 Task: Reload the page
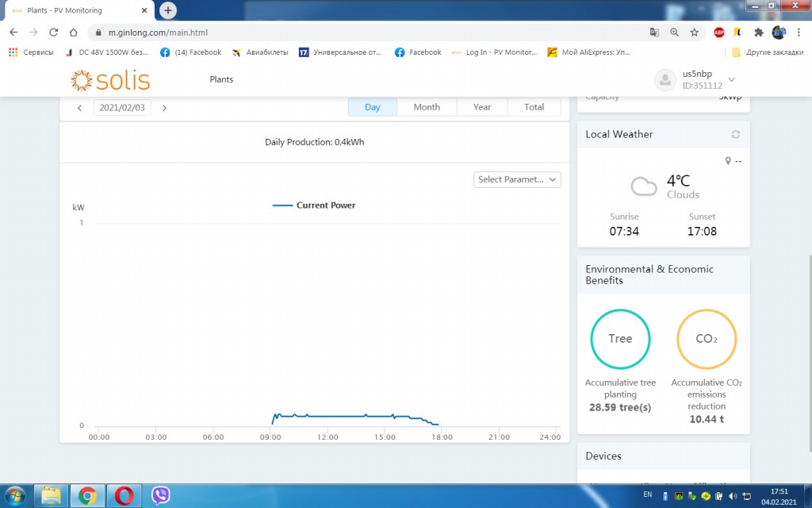coord(53,33)
